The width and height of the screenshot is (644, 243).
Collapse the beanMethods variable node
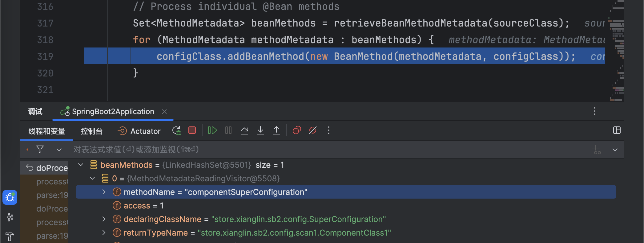tap(81, 165)
